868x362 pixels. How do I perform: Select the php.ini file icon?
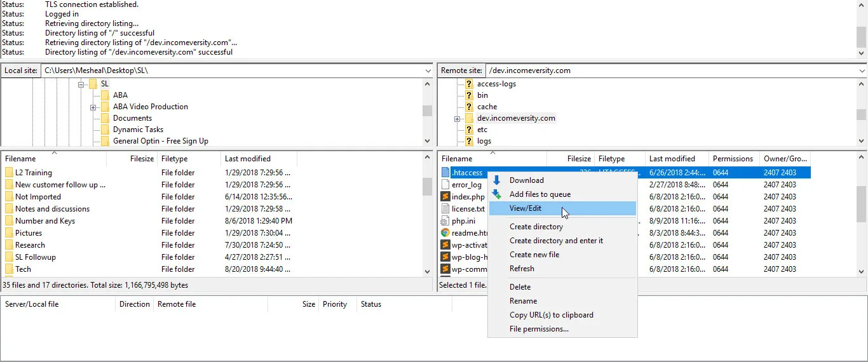coord(445,221)
